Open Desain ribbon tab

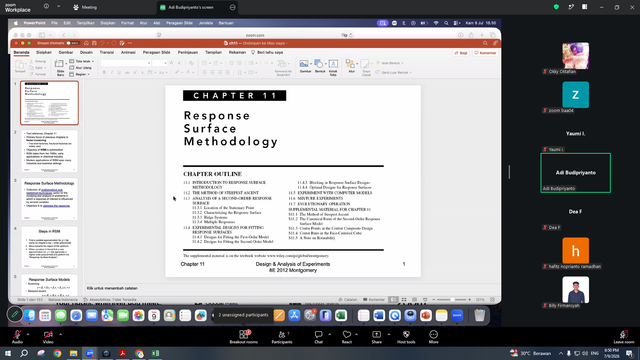[x=86, y=52]
